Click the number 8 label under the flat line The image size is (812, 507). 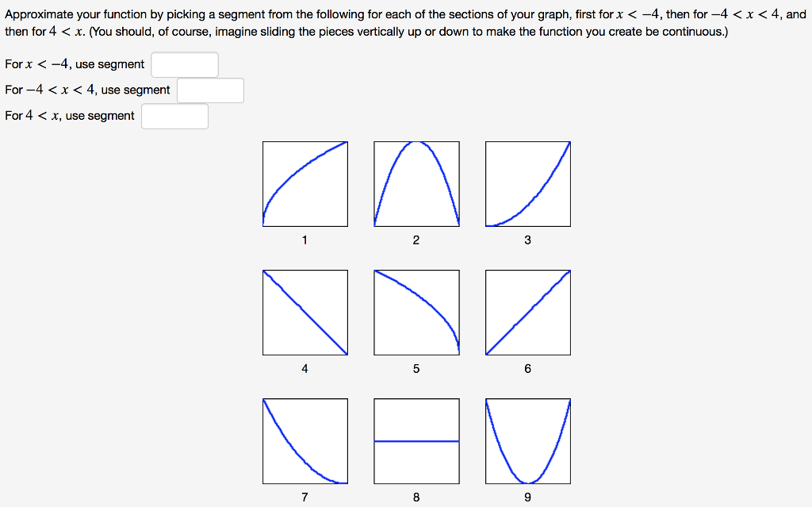416,497
